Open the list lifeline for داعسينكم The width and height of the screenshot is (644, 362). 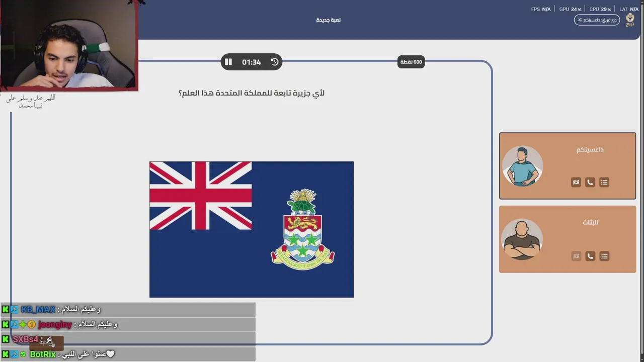[604, 183]
